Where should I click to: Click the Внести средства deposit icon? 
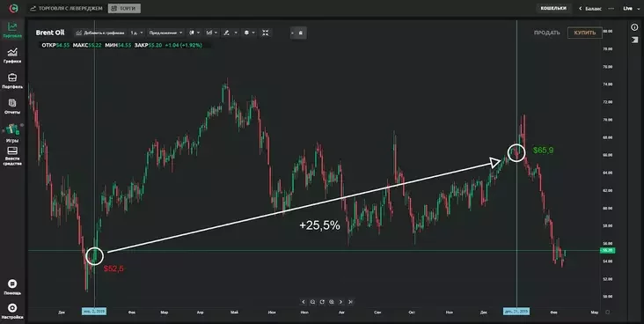coord(12,156)
